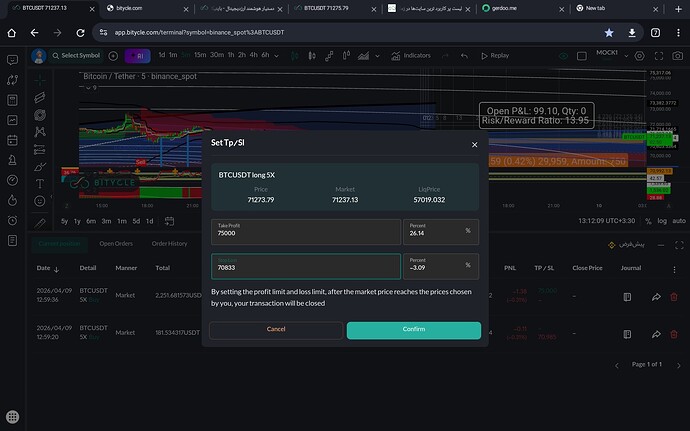This screenshot has height=431, width=690.
Task: Open alarm clock alerts icon
Action: pos(12,220)
